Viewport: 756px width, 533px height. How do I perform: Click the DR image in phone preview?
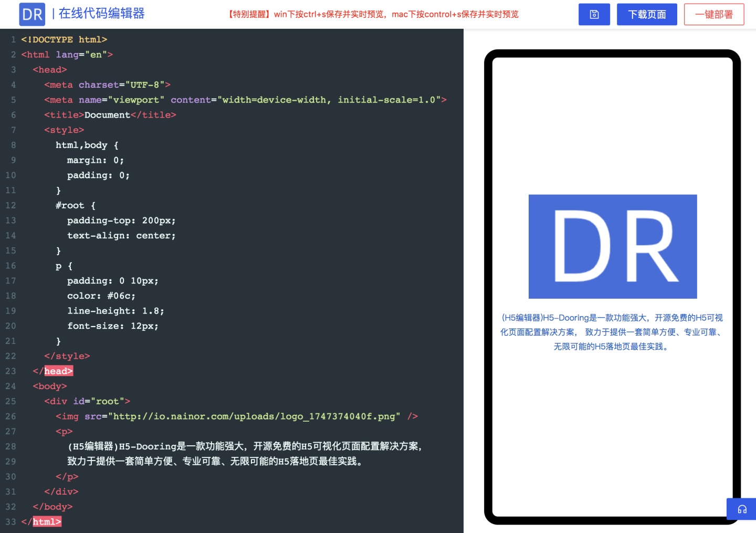613,246
